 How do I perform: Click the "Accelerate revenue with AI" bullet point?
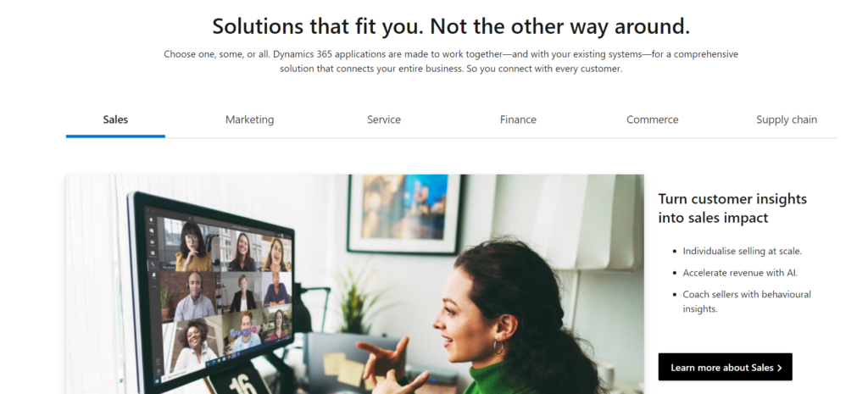(x=740, y=272)
